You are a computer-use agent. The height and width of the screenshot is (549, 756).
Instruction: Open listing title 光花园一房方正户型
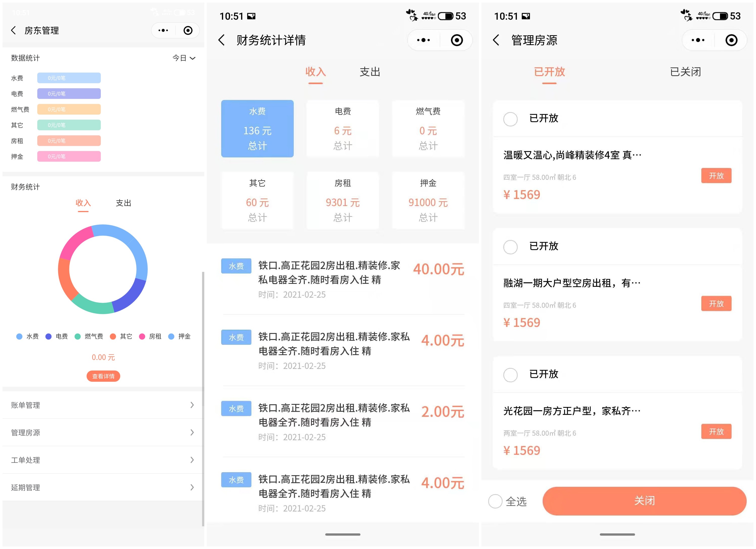click(x=572, y=411)
